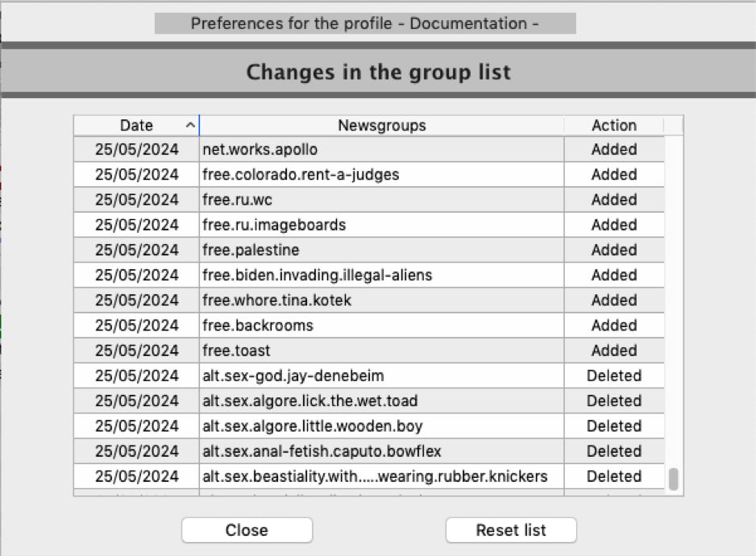Click the Preferences for the profile title
Screen dimensions: 756x556
click(364, 23)
